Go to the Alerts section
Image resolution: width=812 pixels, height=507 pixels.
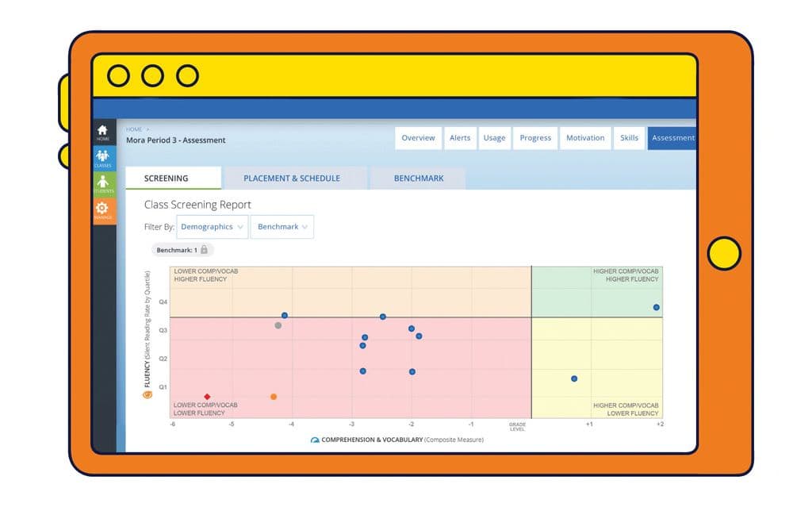(460, 138)
